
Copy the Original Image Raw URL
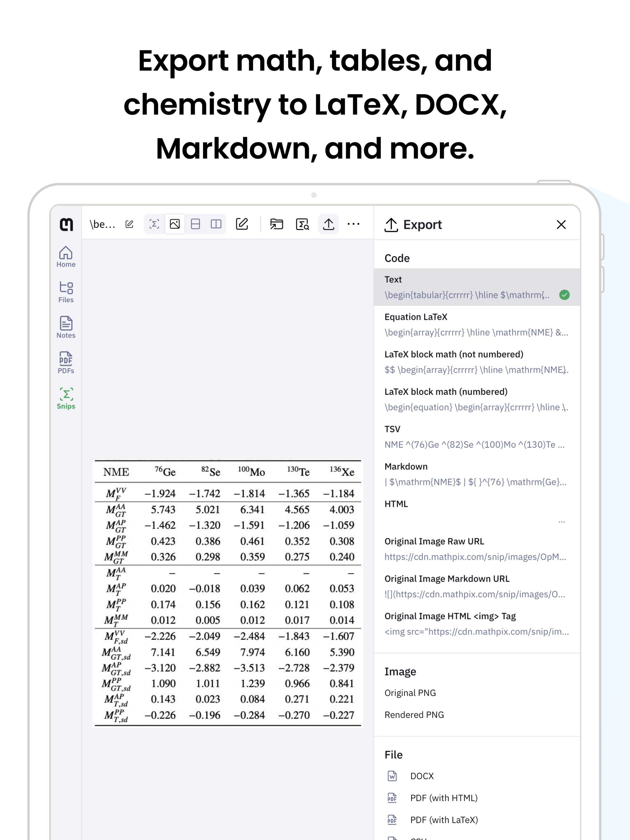pos(476,549)
